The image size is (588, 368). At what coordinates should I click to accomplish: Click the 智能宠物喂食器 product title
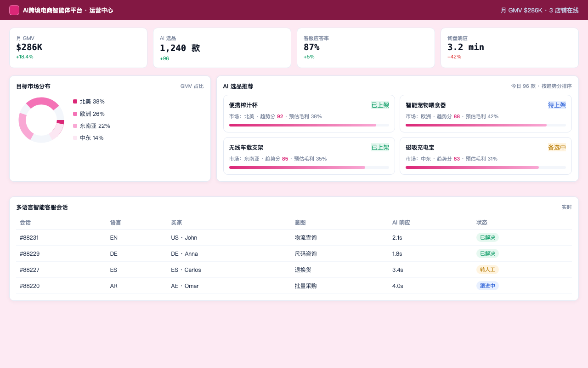tap(426, 105)
